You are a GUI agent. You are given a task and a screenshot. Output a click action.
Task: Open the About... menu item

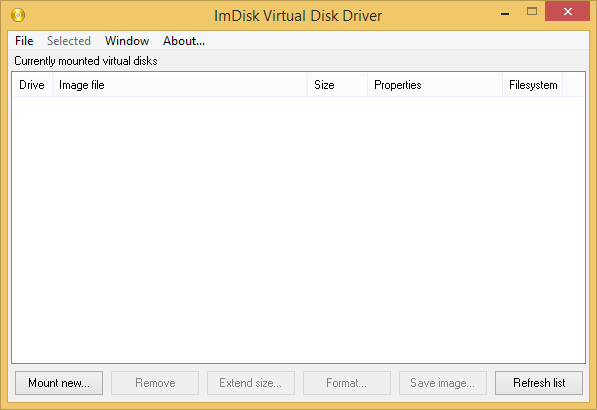(x=184, y=41)
